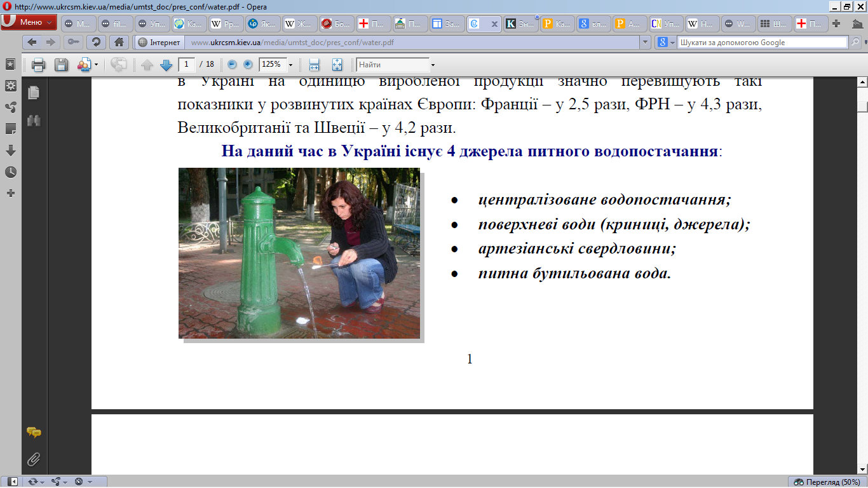This screenshot has height=488, width=868.
Task: Switch to the first tab M...
Action: pos(79,24)
